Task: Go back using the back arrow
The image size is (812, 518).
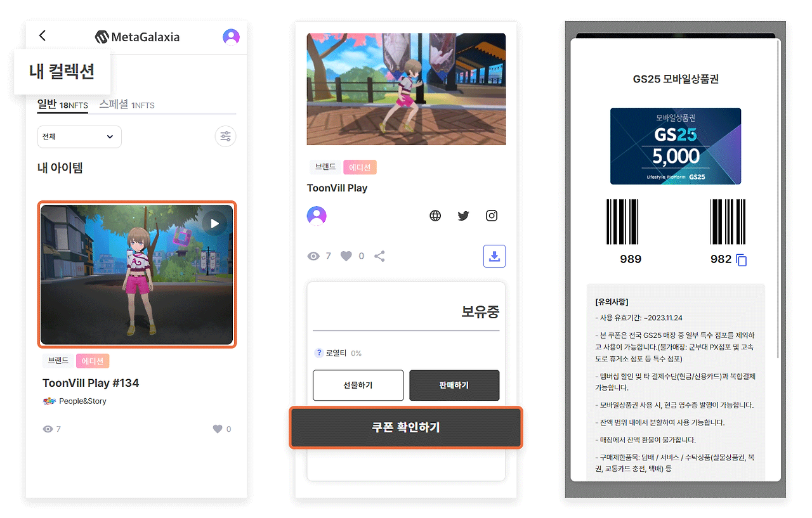Action: point(42,36)
